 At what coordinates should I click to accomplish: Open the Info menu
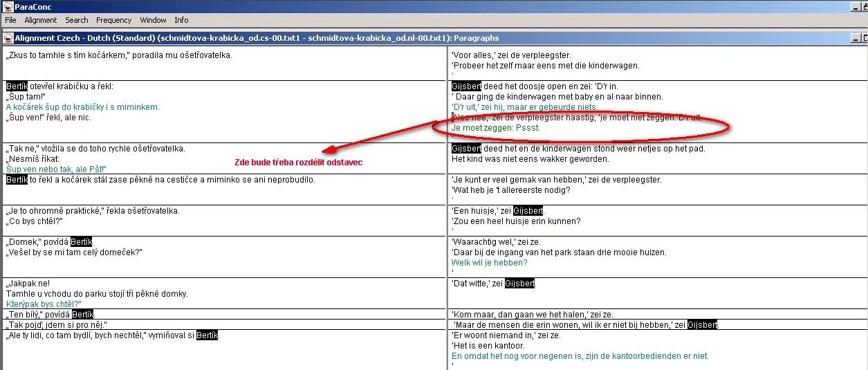point(181,20)
